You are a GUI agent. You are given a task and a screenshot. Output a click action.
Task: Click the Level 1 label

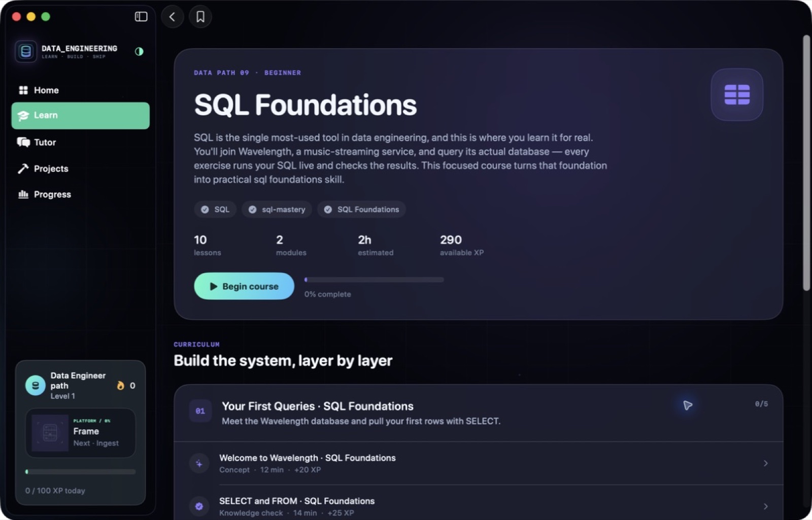pos(62,396)
